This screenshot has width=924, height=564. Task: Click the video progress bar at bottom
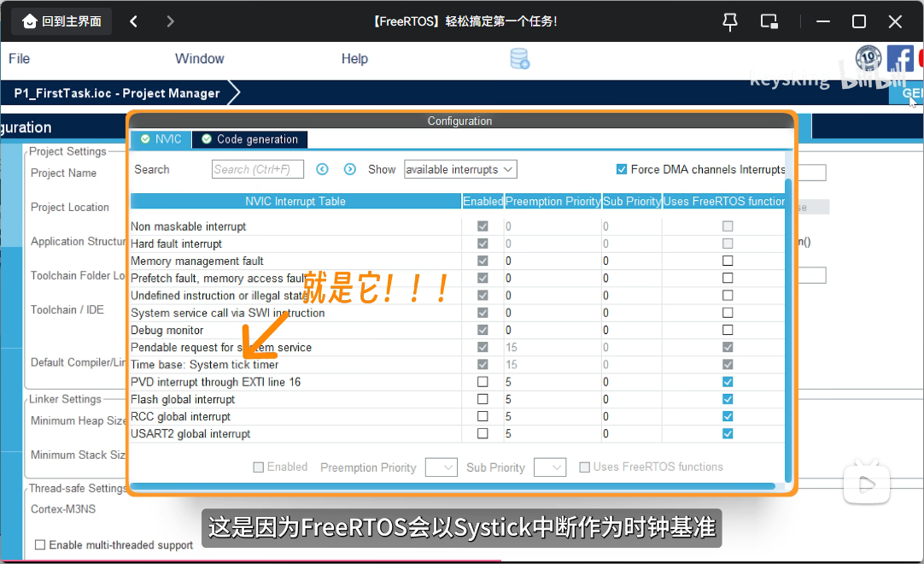click(x=462, y=561)
